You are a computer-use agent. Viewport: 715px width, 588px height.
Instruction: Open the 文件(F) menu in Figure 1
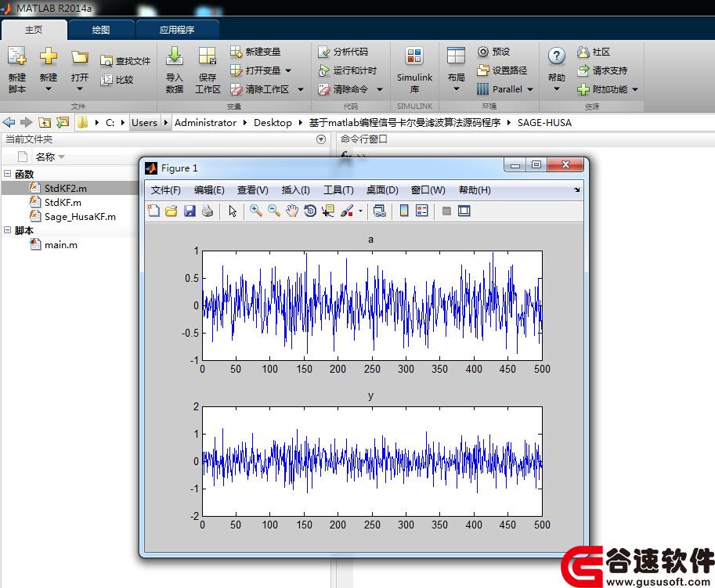pos(165,190)
